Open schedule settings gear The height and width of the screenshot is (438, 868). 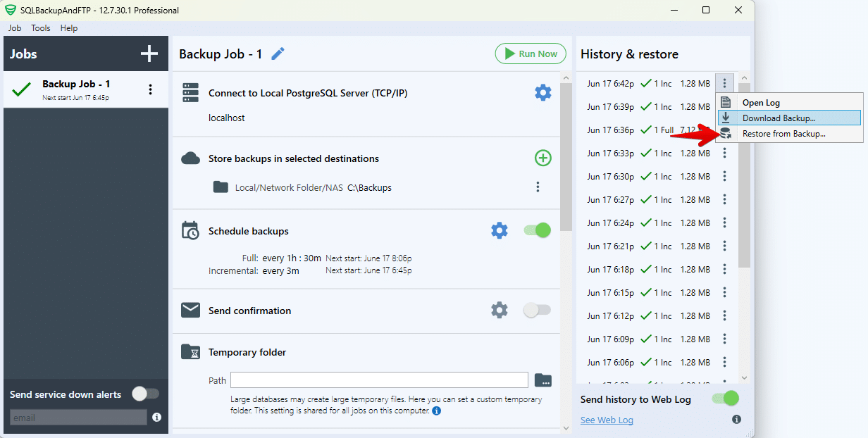pos(499,230)
